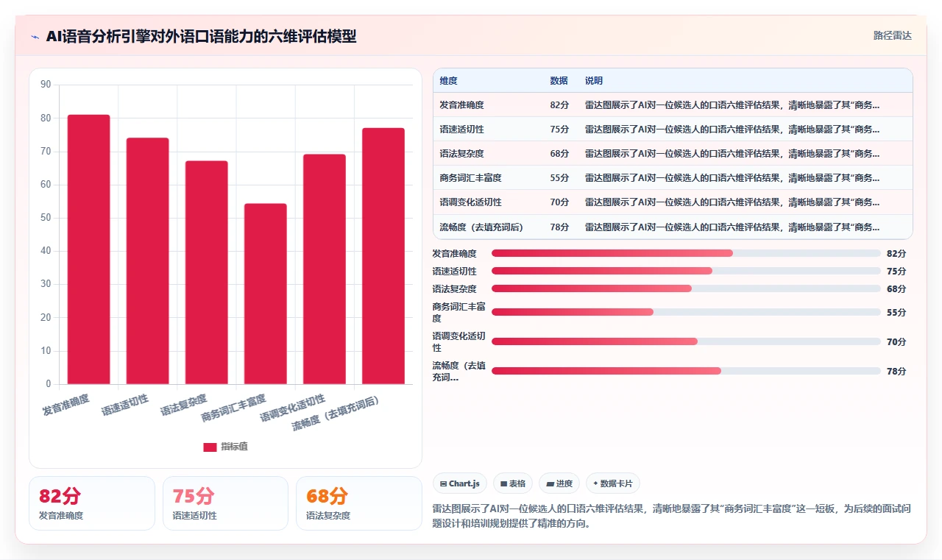Select the 商务词汇丰富度 table row name
This screenshot has width=942, height=560.
pos(470,178)
